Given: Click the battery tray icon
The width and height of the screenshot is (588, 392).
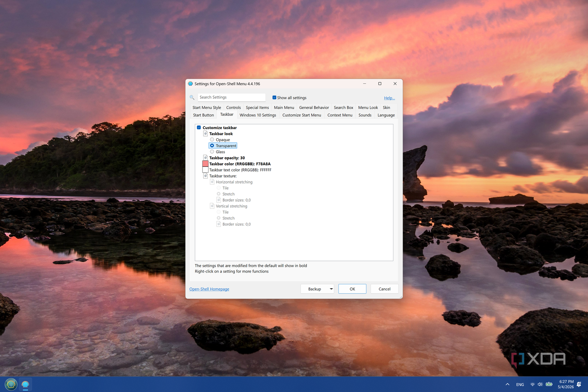Looking at the screenshot, I should [549, 384].
